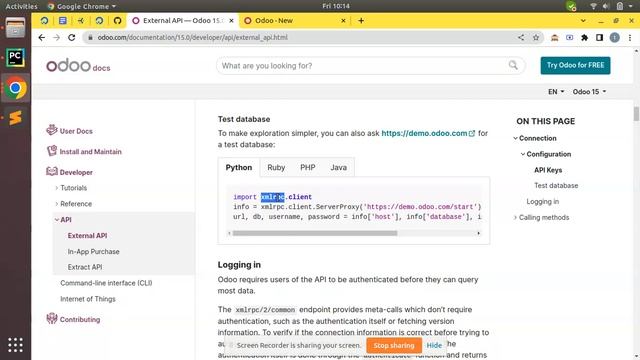Screen dimensions: 640x360
Task: Open the Internet of Things page
Action: (88, 299)
